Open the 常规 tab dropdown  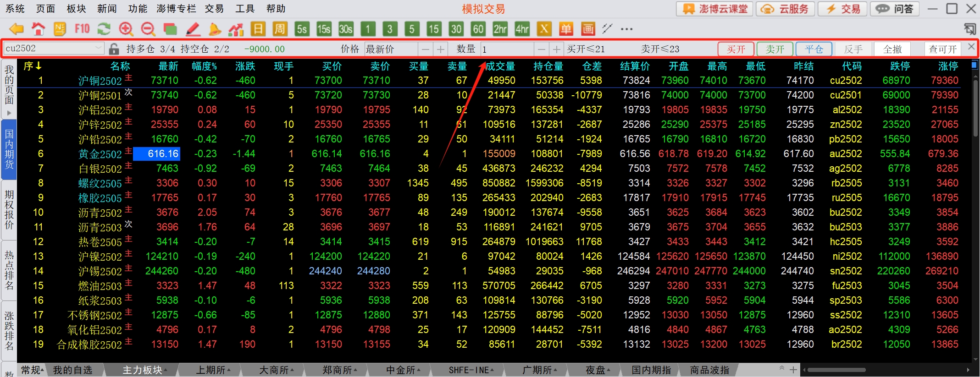click(43, 369)
